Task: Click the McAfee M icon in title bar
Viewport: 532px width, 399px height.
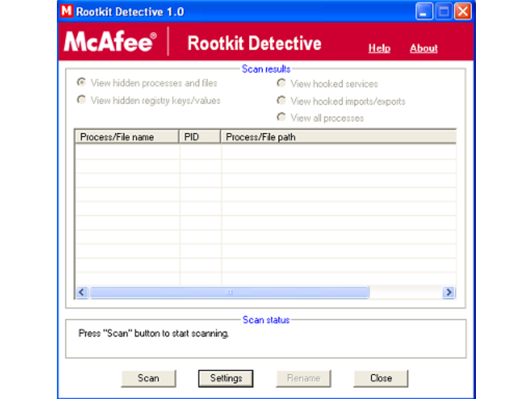Action: [66, 11]
